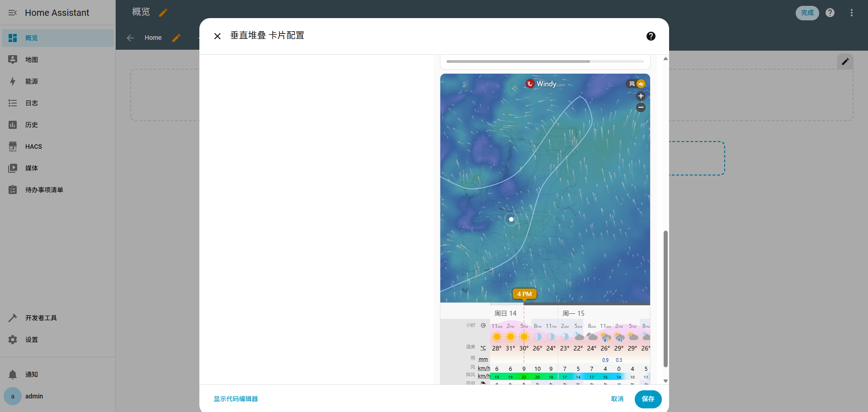
Task: Save the vertical stack card configuration
Action: coord(648,399)
